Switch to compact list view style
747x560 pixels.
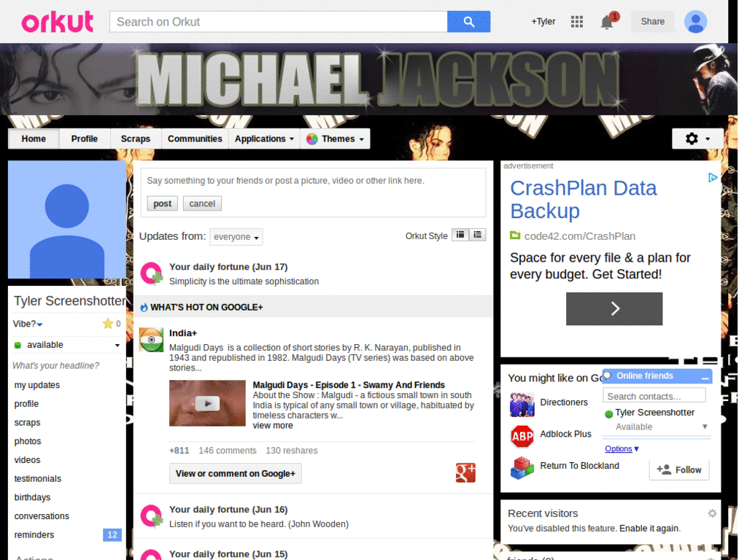tap(460, 235)
